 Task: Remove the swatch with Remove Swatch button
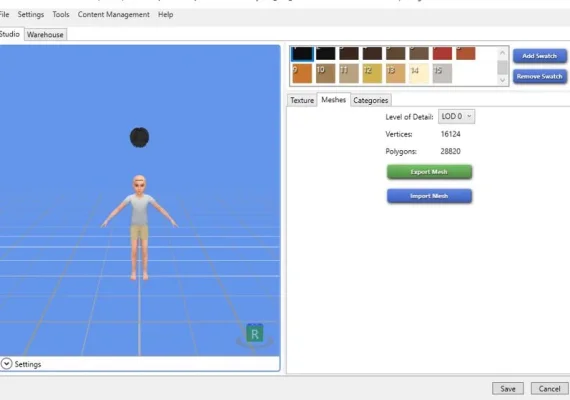pos(540,76)
